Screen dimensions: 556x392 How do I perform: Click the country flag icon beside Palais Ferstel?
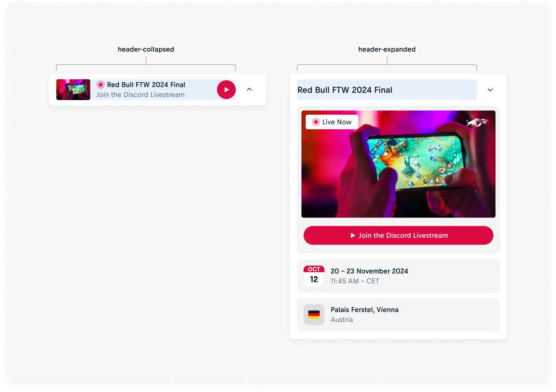[x=314, y=315]
